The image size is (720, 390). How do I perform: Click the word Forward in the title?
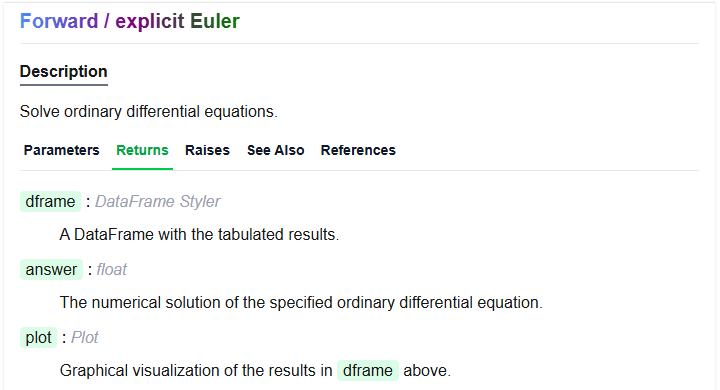point(59,21)
